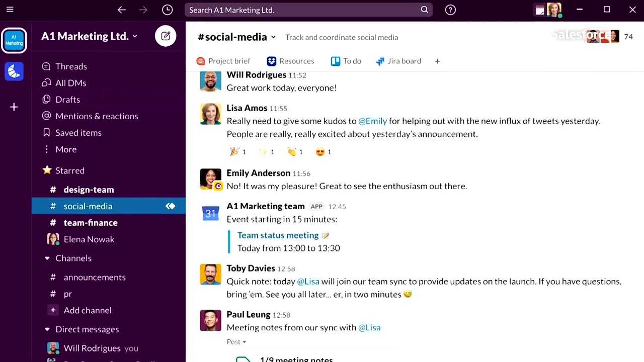This screenshot has height=362, width=644.
Task: Open the Jira board tab
Action: tap(398, 61)
